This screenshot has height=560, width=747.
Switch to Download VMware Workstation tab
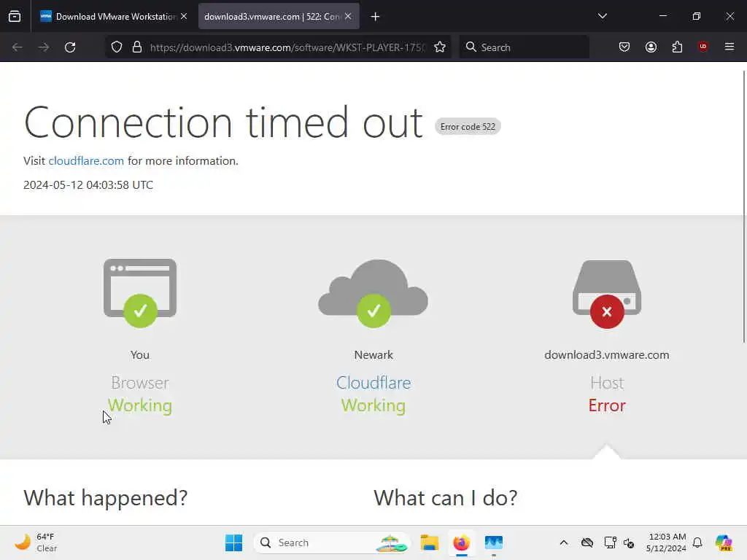(x=113, y=16)
